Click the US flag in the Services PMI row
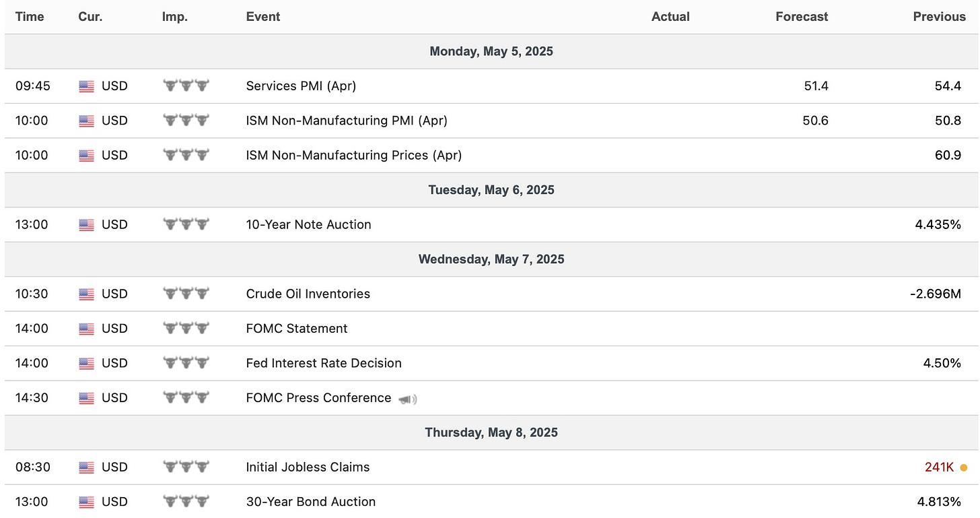The height and width of the screenshot is (518, 980). click(x=86, y=86)
